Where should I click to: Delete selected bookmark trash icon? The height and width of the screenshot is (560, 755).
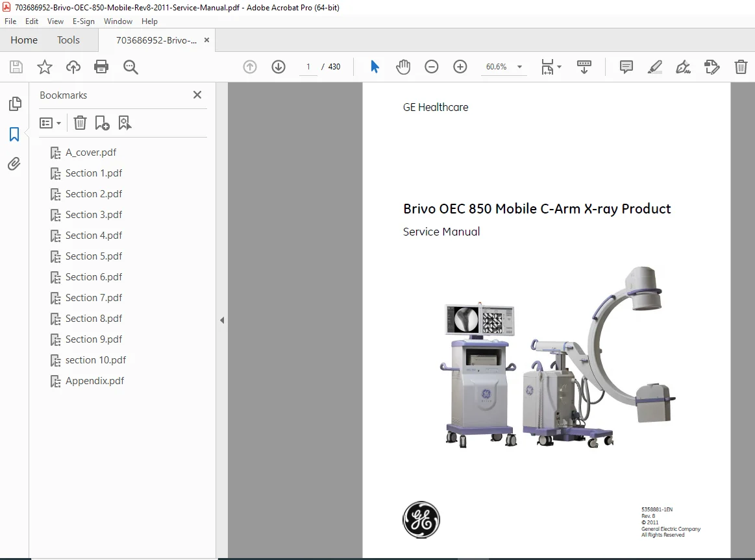pos(80,123)
